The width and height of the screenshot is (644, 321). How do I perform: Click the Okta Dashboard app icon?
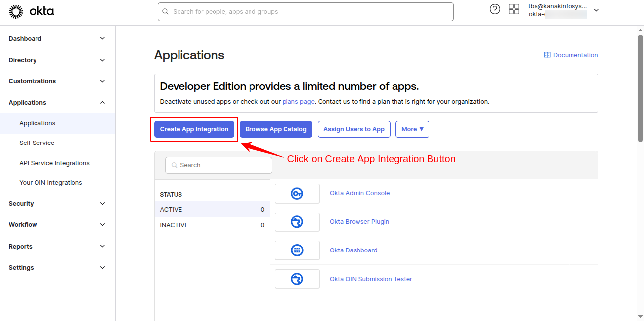click(x=297, y=250)
